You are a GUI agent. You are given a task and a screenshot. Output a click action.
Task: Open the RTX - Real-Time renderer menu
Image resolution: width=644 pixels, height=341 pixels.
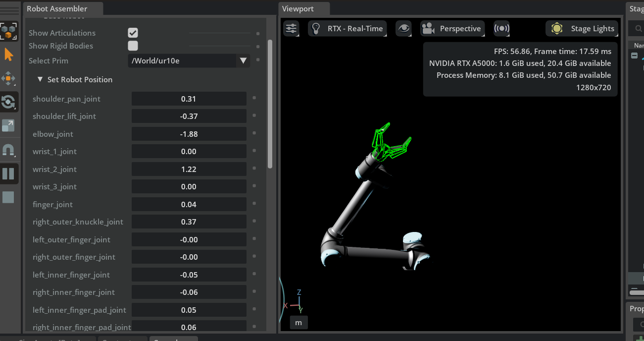pos(347,29)
